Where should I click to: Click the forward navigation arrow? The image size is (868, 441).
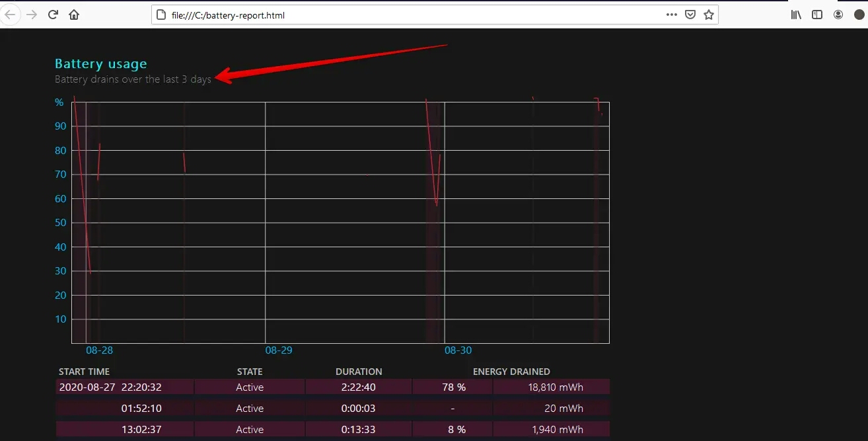[32, 15]
